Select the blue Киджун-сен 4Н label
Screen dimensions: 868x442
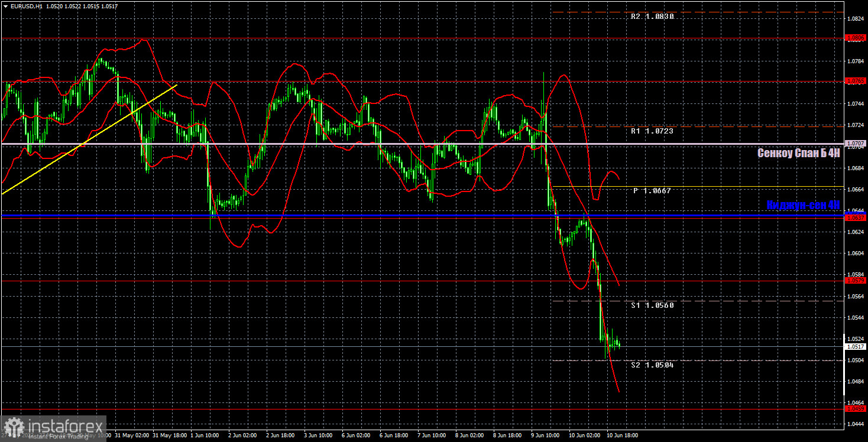[x=803, y=205]
